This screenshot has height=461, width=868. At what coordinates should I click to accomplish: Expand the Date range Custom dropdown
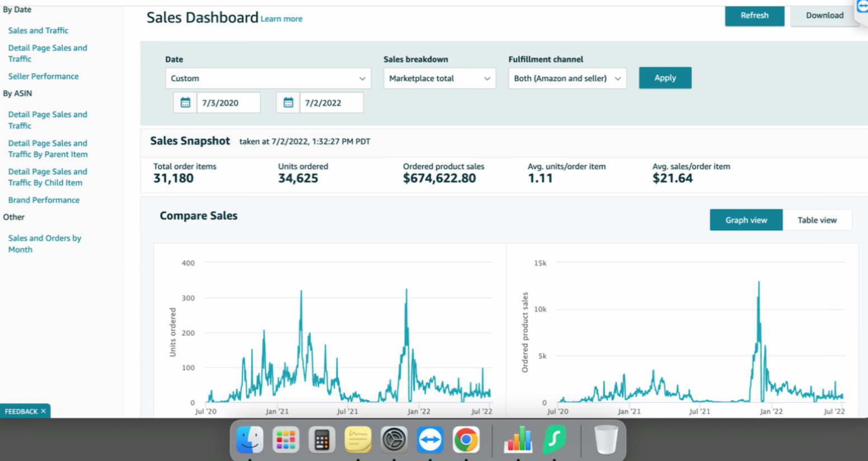pos(268,78)
